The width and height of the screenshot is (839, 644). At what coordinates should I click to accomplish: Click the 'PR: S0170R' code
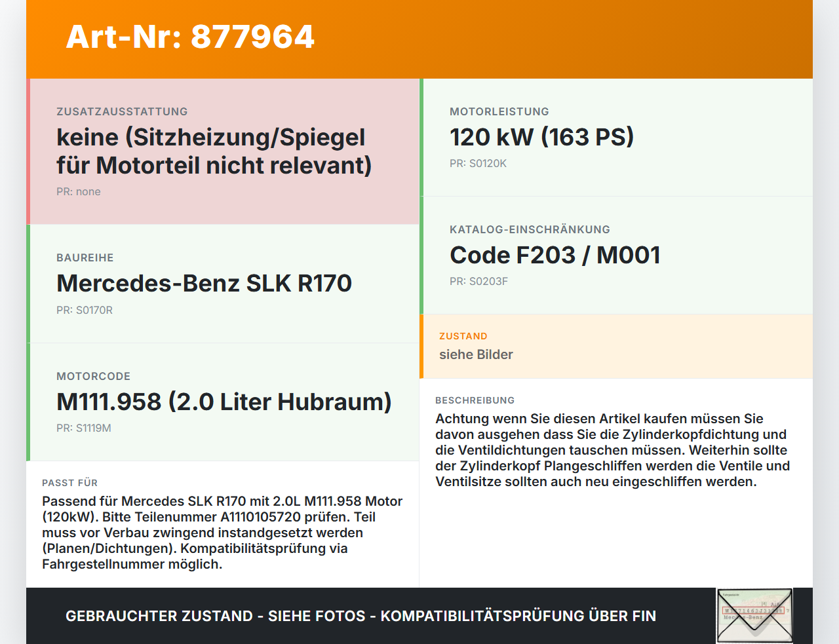pyautogui.click(x=85, y=311)
